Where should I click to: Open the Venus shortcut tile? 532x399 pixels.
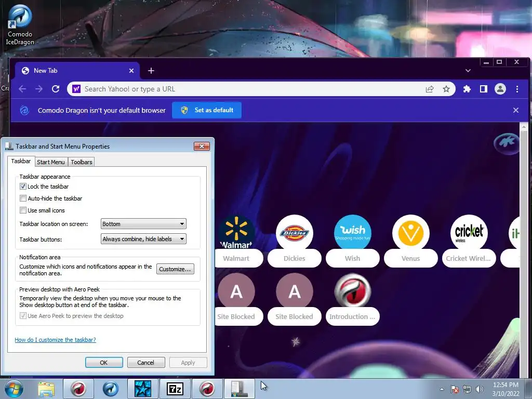[x=410, y=241]
